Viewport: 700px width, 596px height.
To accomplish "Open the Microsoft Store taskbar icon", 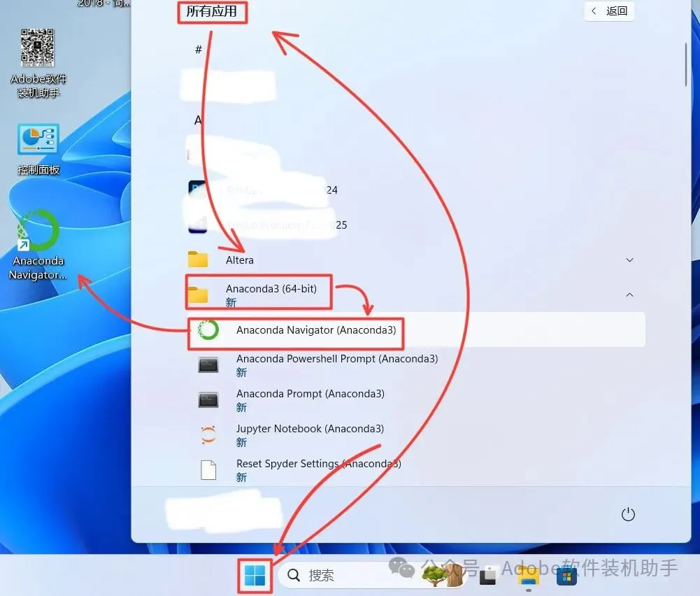I will (566, 576).
